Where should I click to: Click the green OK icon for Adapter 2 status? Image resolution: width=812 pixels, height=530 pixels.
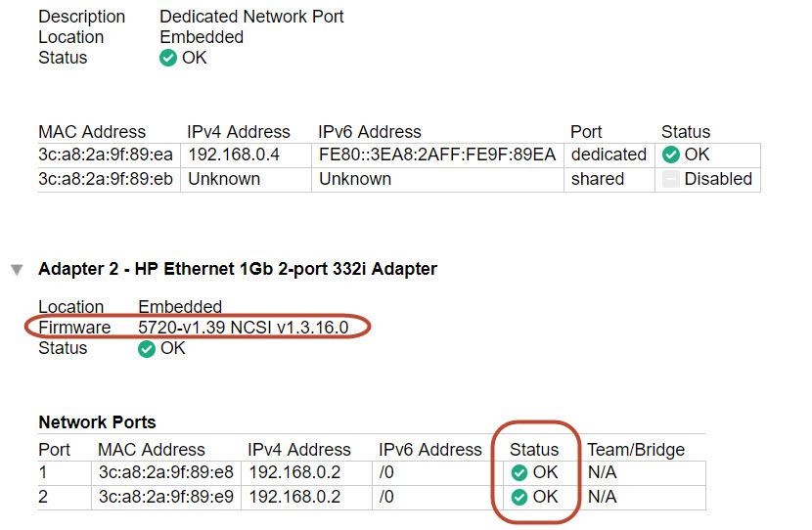(x=147, y=349)
